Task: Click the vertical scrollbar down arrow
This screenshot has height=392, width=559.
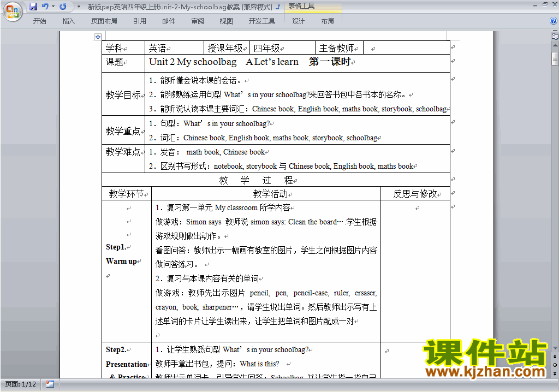Action: (555, 348)
